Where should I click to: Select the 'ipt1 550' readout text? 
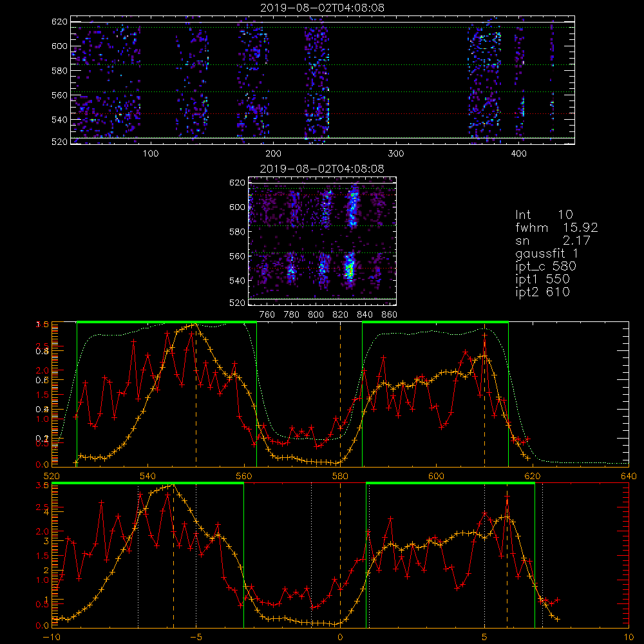pyautogui.click(x=542, y=279)
